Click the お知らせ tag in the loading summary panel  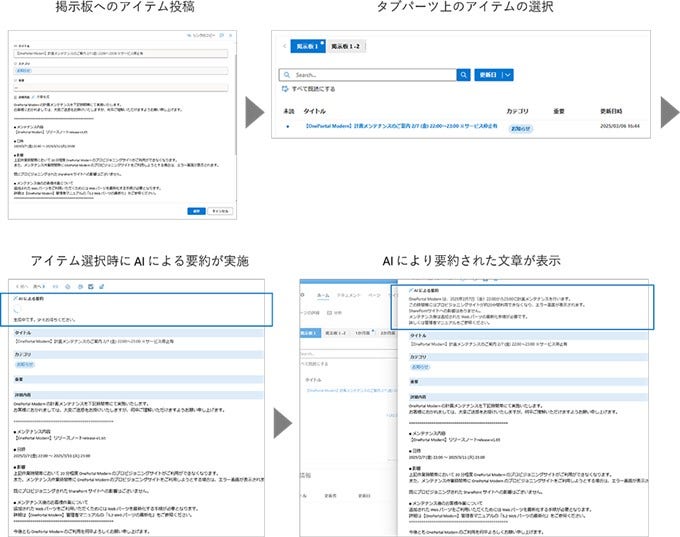pyautogui.click(x=25, y=364)
